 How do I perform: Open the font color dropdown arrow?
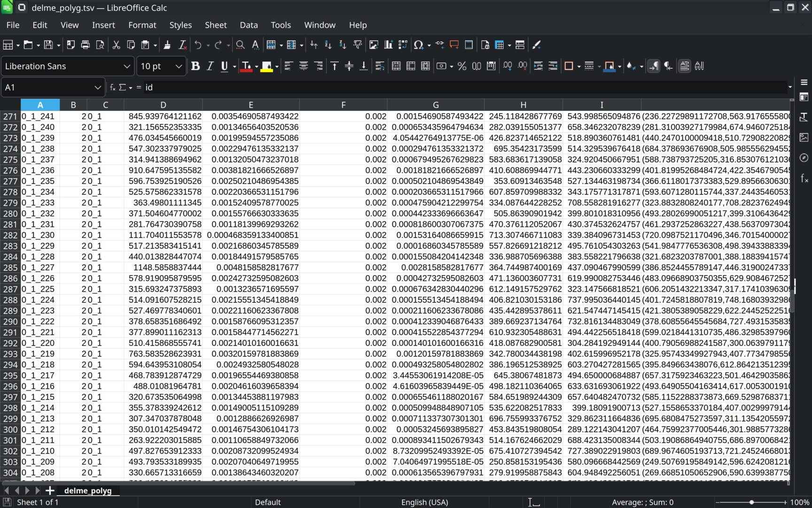click(256, 66)
